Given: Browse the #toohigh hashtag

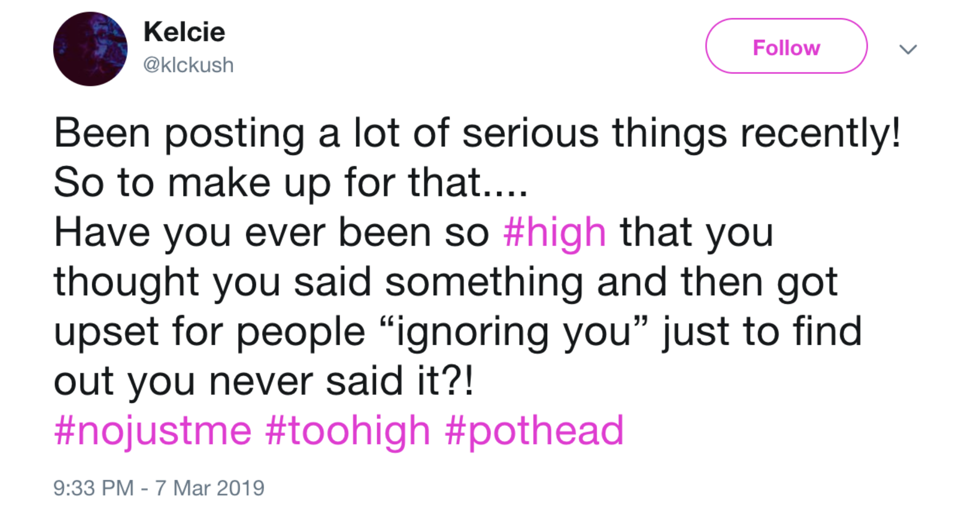Looking at the screenshot, I should (348, 431).
